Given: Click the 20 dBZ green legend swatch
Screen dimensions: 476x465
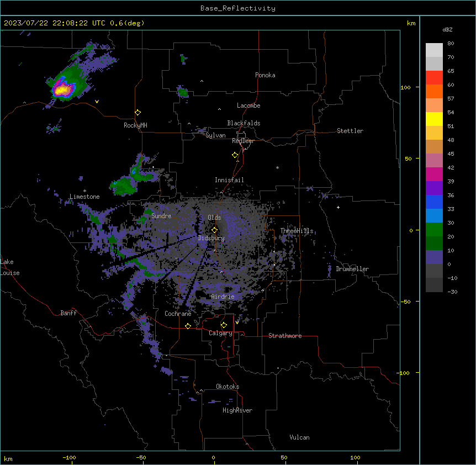Looking at the screenshot, I should [434, 230].
